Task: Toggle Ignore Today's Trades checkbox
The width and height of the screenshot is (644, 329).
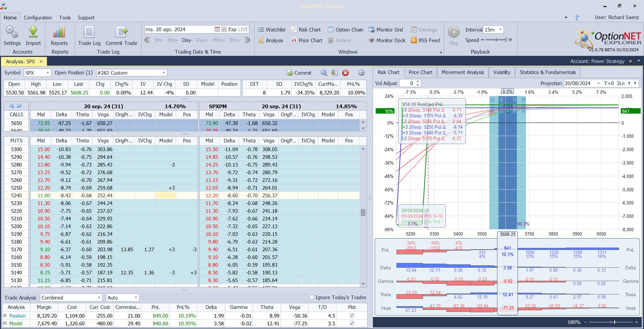Action: pyautogui.click(x=312, y=297)
